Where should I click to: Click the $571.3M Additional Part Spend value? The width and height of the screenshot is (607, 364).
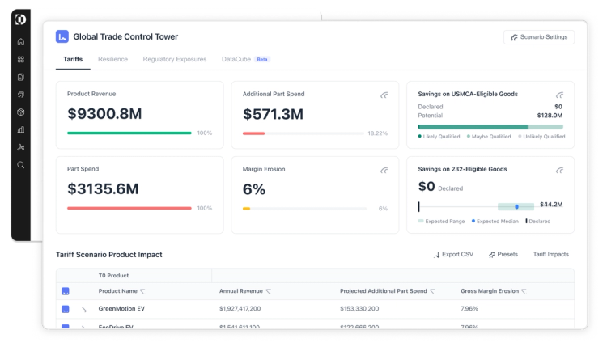point(273,114)
